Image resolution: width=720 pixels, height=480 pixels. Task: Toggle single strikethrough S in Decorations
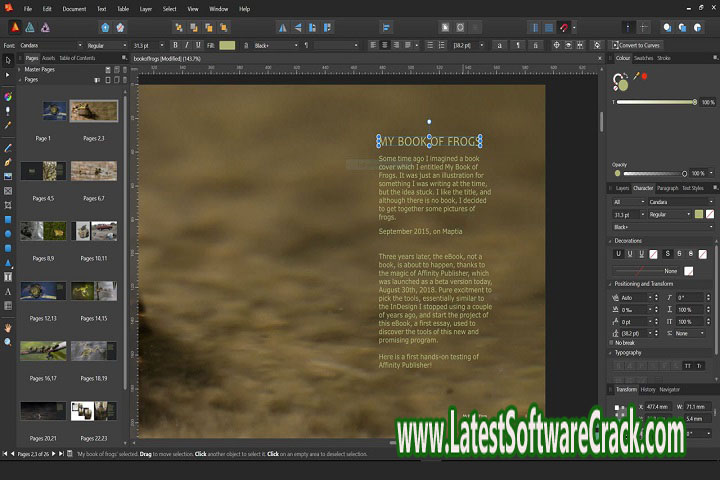(667, 254)
